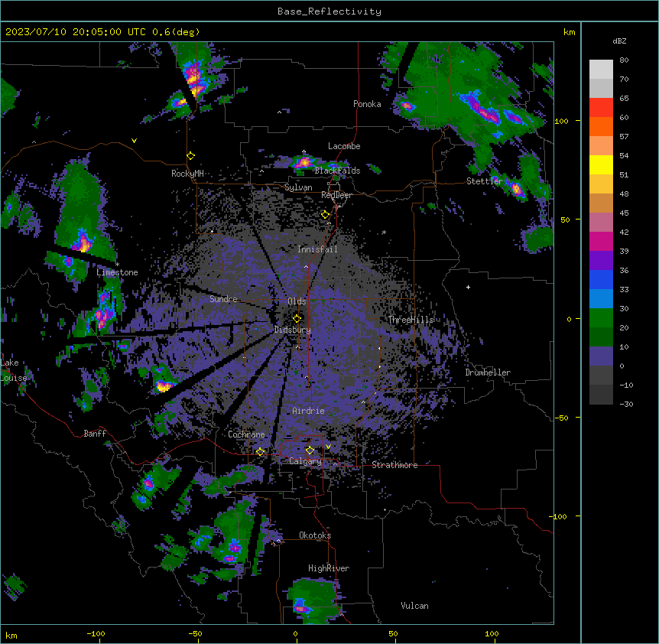Click the Blackfalds label
Viewport: 659px width, 644px height.
pyautogui.click(x=337, y=171)
